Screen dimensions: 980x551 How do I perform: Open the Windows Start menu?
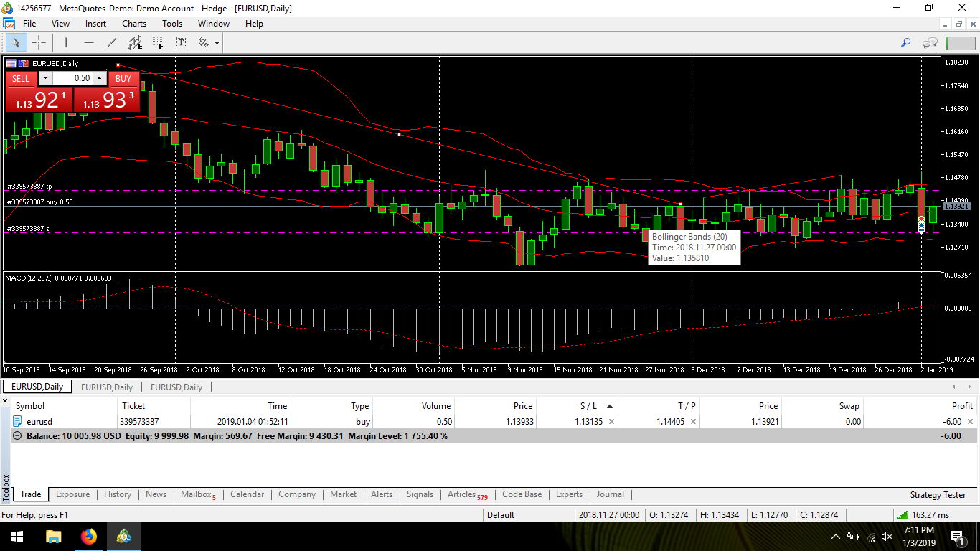[x=17, y=537]
